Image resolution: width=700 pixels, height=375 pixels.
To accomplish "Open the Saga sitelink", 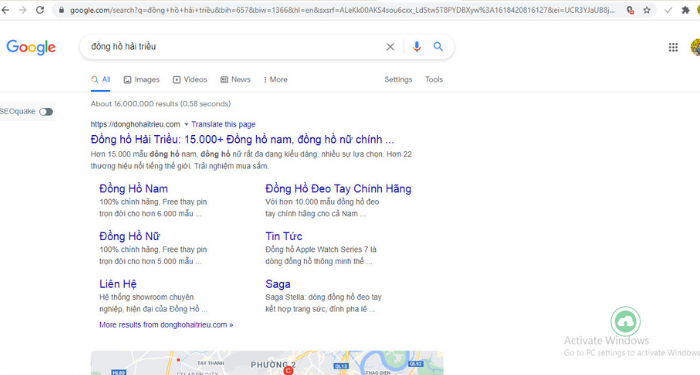I will [278, 284].
